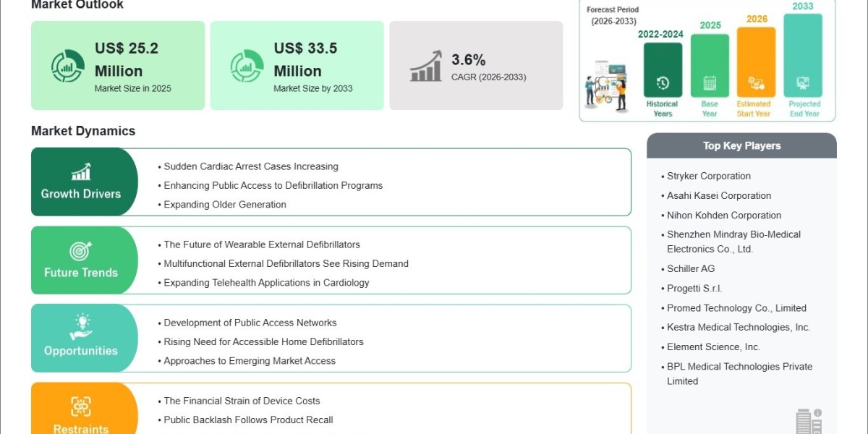Click 'The Future of Wearable External Defibrillators'
Viewport: 868px width, 434px height.
pos(262,244)
